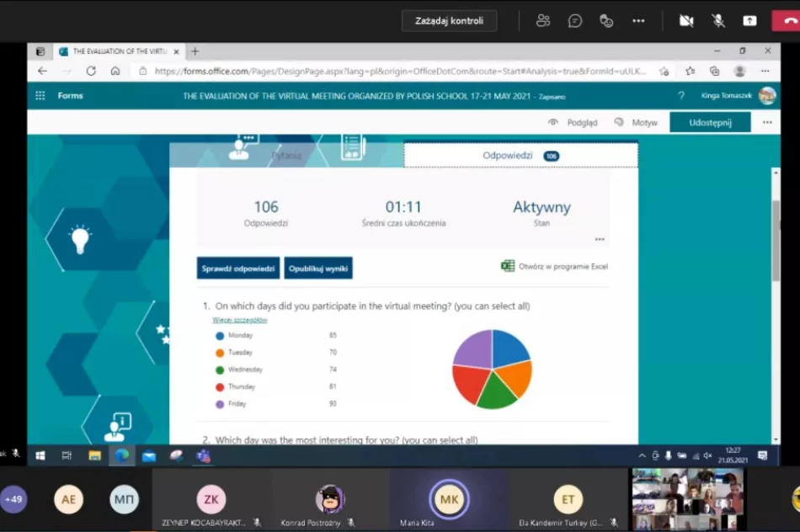Image resolution: width=800 pixels, height=532 pixels.
Task: Click the share content tray icon
Action: (x=749, y=21)
